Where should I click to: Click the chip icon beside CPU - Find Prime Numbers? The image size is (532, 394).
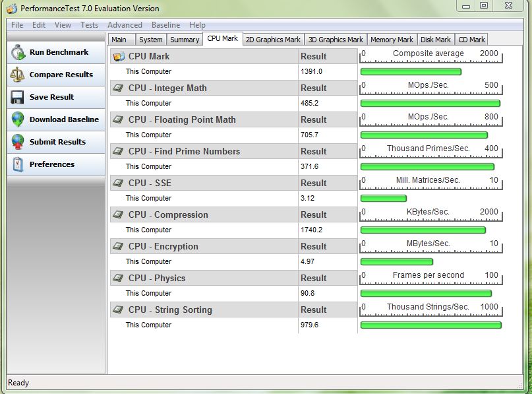(118, 151)
